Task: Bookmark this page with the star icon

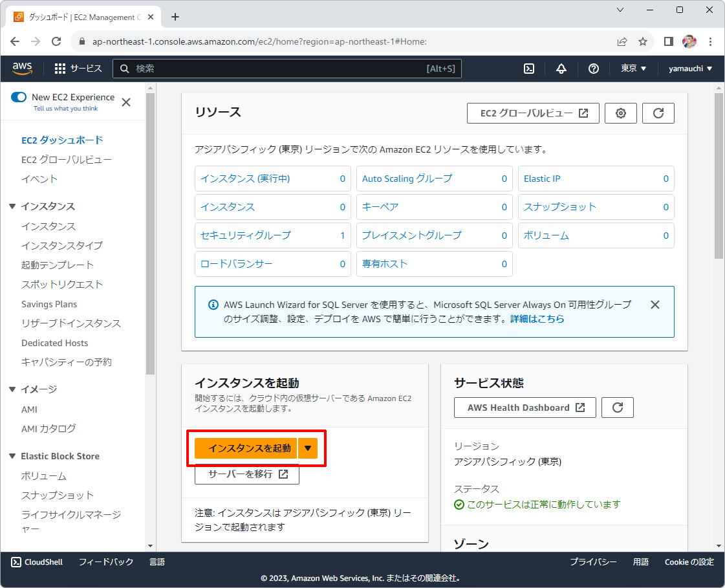Action: click(x=643, y=41)
